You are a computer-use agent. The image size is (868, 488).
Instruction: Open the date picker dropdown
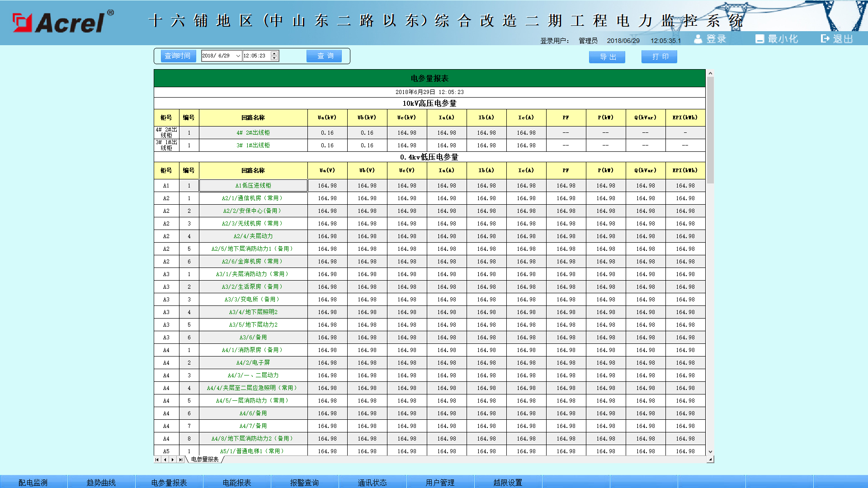pos(238,56)
